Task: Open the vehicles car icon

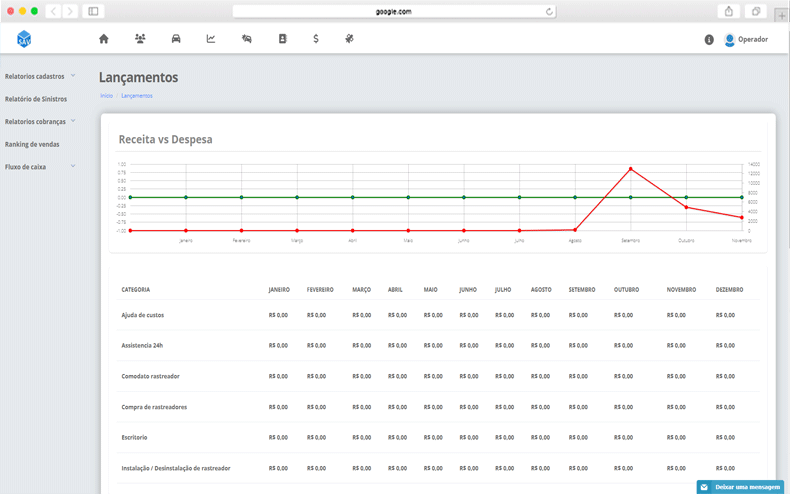Action: click(x=176, y=39)
